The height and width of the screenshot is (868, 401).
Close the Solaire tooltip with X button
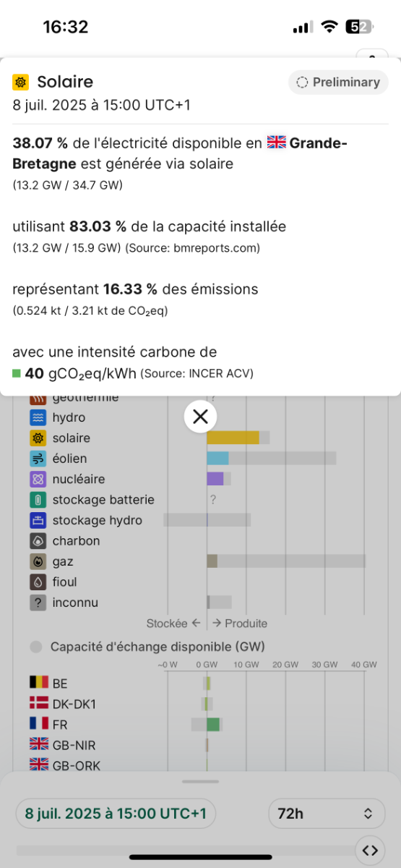pos(200,417)
